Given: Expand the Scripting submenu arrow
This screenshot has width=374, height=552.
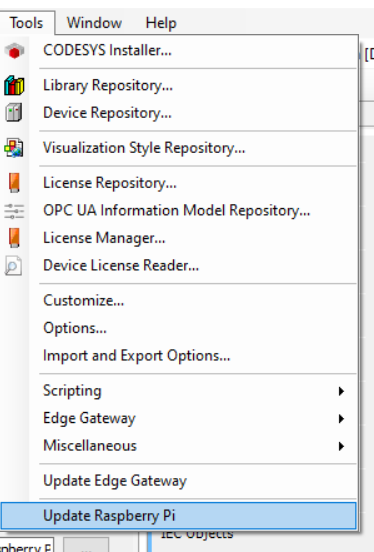Looking at the screenshot, I should click(x=341, y=391).
